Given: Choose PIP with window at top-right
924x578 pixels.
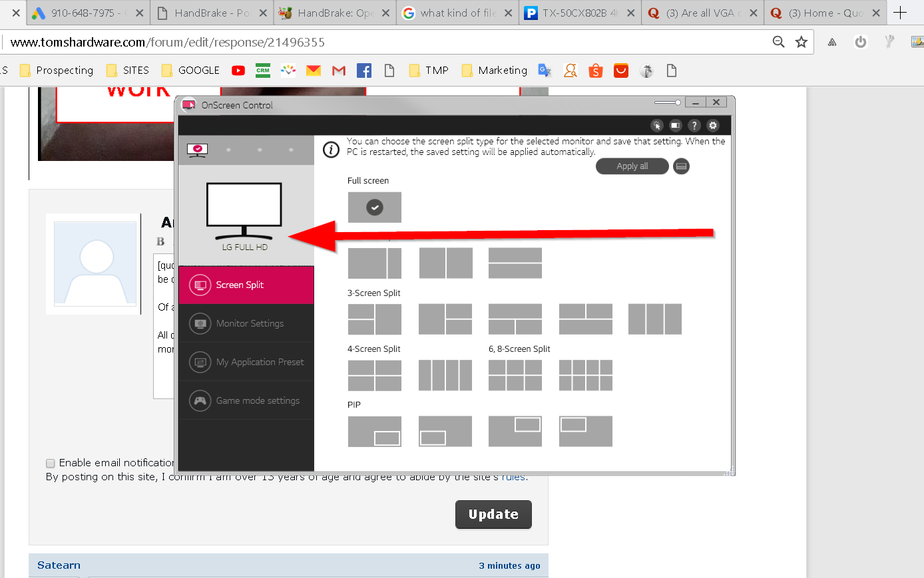Looking at the screenshot, I should (515, 431).
